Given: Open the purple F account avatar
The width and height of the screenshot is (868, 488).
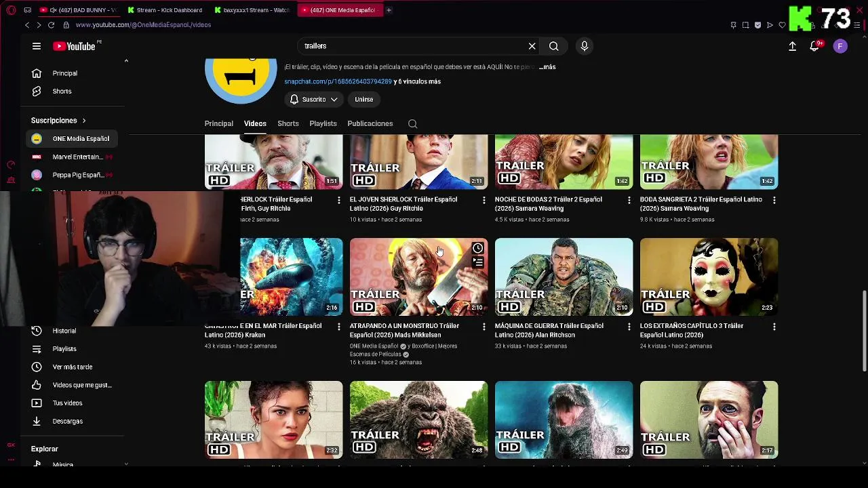Looking at the screenshot, I should [x=840, y=46].
